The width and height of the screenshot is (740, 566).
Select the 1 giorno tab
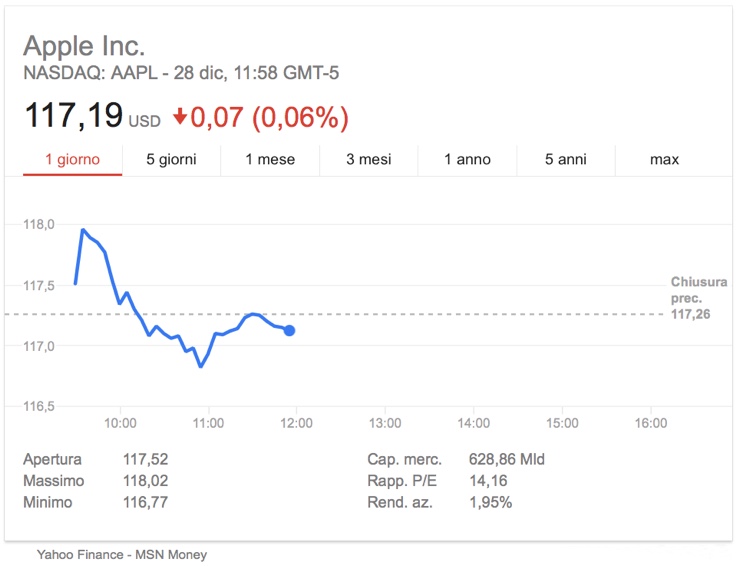point(72,159)
